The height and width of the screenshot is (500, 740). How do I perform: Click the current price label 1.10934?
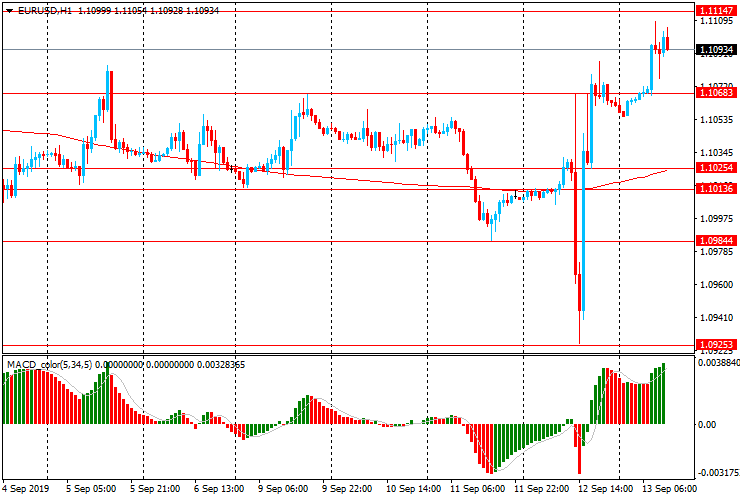pyautogui.click(x=715, y=49)
